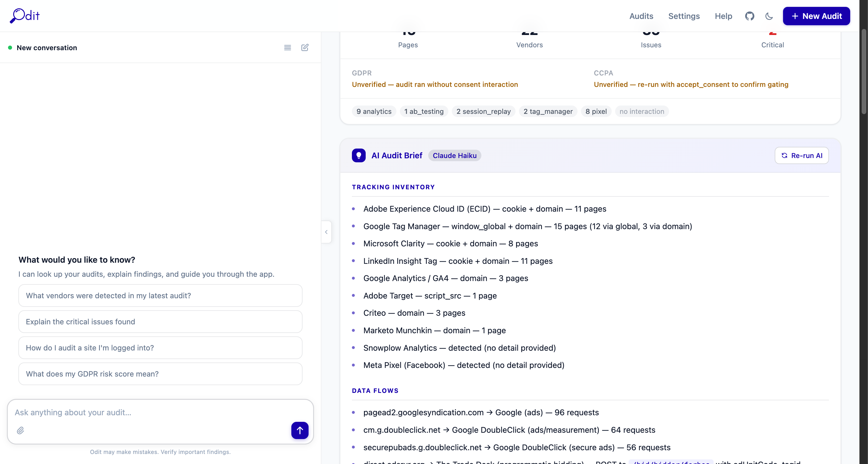Screen dimensions: 868x464
Task: Select 'Explain the critical issues found' suggestion
Action: tap(160, 321)
